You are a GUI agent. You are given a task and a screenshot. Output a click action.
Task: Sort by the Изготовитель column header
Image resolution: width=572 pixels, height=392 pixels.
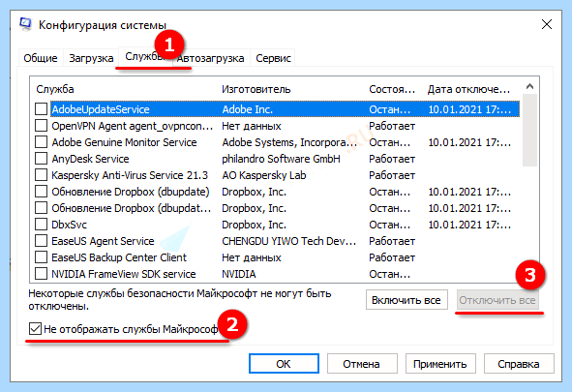[256, 89]
